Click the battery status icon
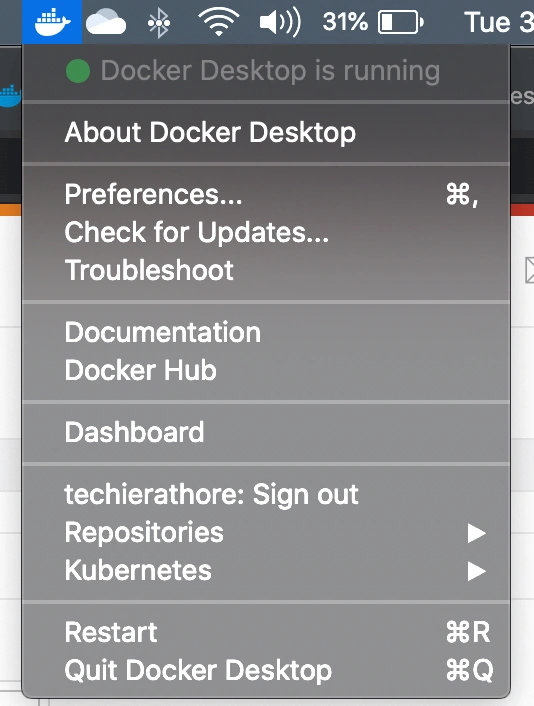The width and height of the screenshot is (534, 706). [400, 22]
